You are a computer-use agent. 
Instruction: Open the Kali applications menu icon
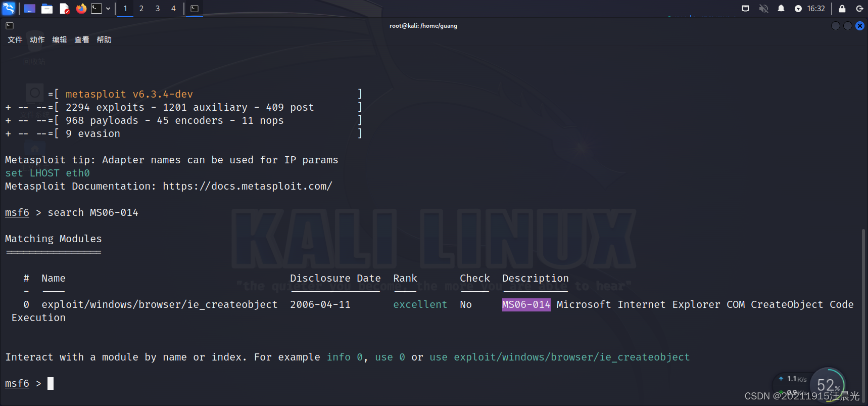[x=9, y=8]
